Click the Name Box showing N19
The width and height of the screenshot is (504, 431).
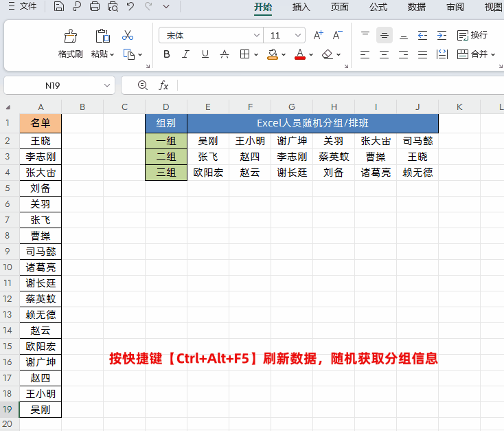pos(52,86)
